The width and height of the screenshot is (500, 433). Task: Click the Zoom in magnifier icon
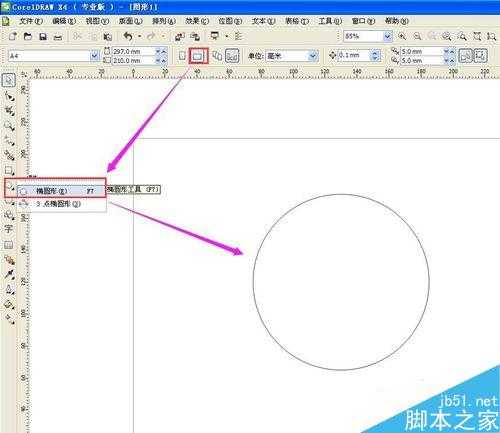[402, 36]
